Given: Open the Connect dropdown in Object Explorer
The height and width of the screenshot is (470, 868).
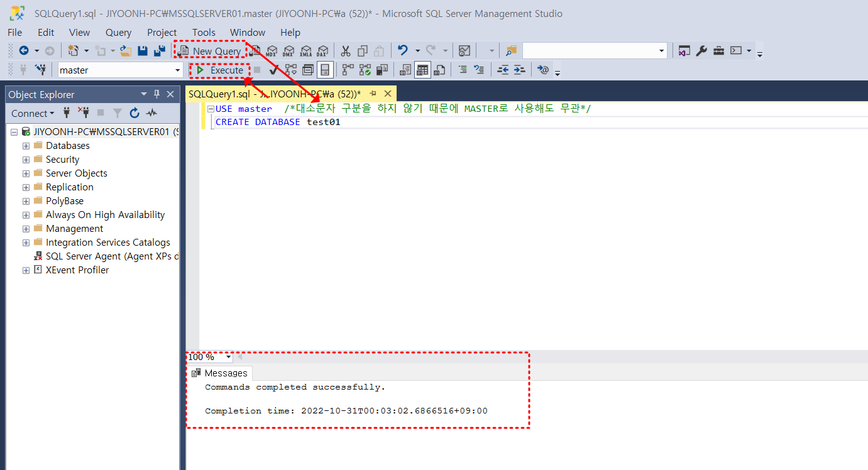Looking at the screenshot, I should (33, 113).
